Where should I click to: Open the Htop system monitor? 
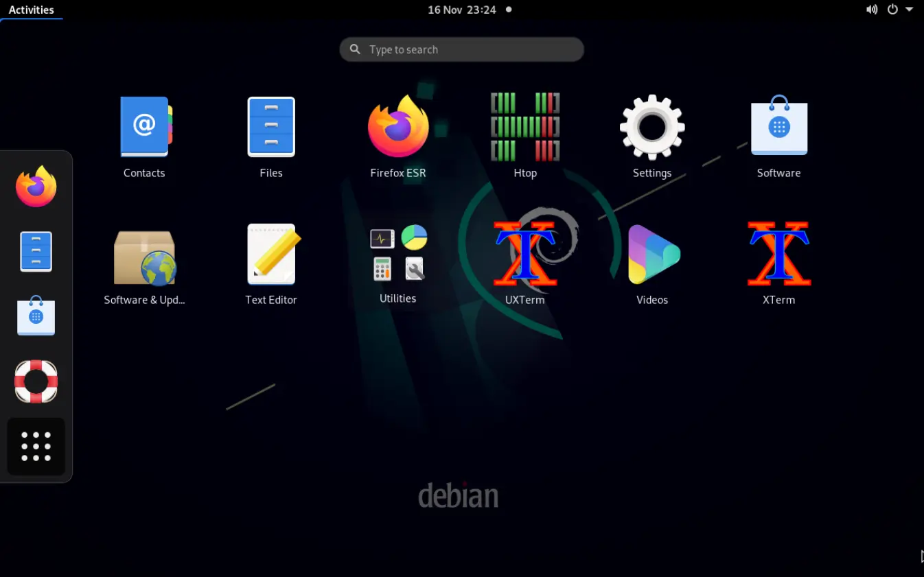click(x=525, y=127)
